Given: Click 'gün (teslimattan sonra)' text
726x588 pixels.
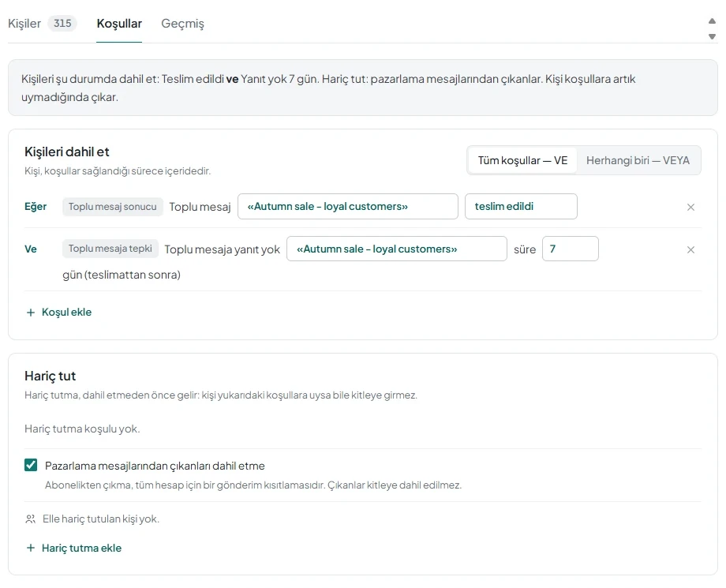Looking at the screenshot, I should [x=122, y=275].
